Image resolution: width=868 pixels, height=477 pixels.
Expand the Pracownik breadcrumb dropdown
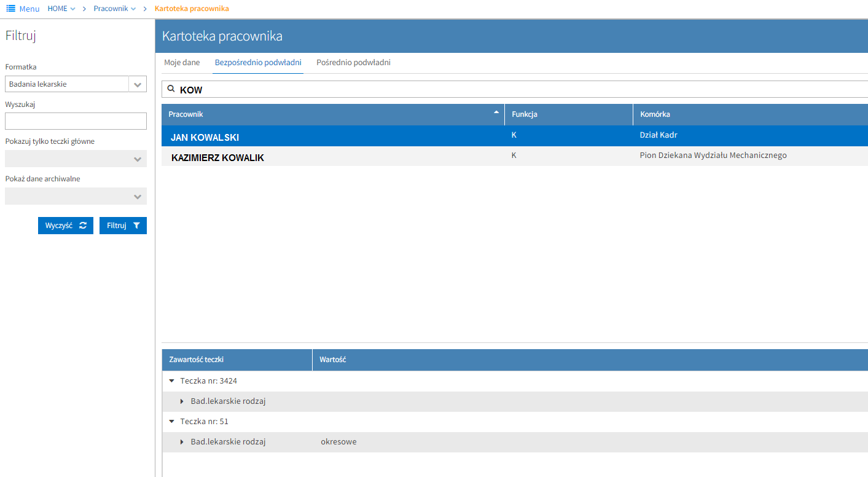pyautogui.click(x=133, y=9)
